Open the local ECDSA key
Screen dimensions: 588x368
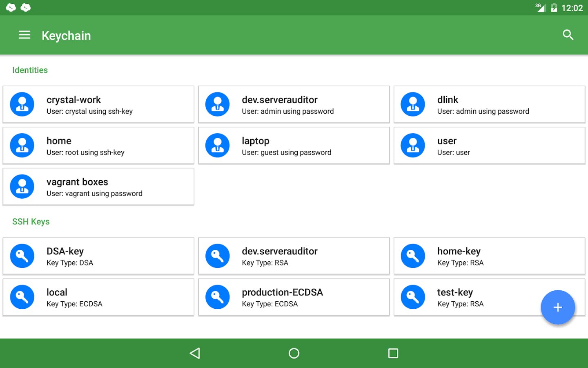pyautogui.click(x=98, y=297)
